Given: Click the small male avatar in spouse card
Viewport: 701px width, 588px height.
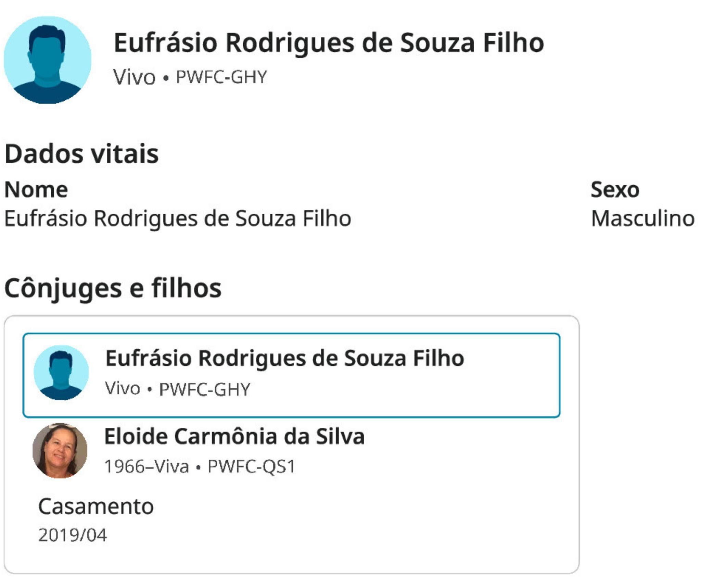Looking at the screenshot, I should (x=61, y=372).
